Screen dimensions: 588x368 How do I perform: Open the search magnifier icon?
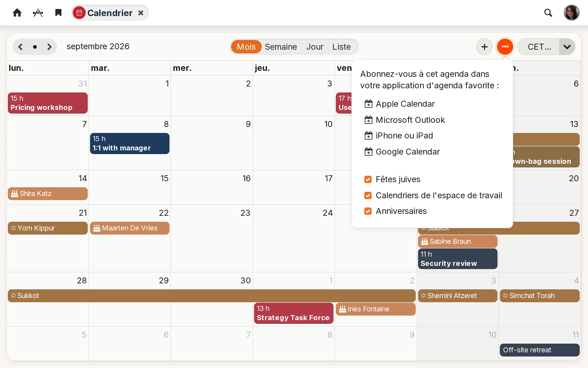point(548,13)
